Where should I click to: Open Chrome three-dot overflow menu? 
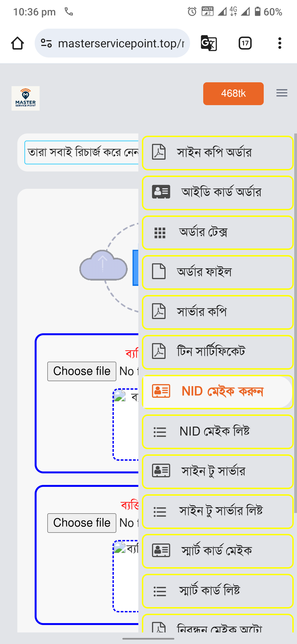coord(280,43)
